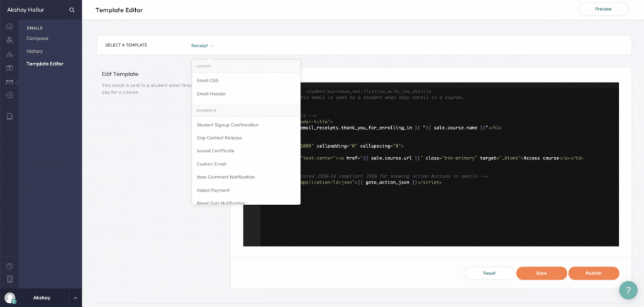This screenshot has width=644, height=307.
Task: Open the mobile device icon in sidebar
Action: (9, 279)
